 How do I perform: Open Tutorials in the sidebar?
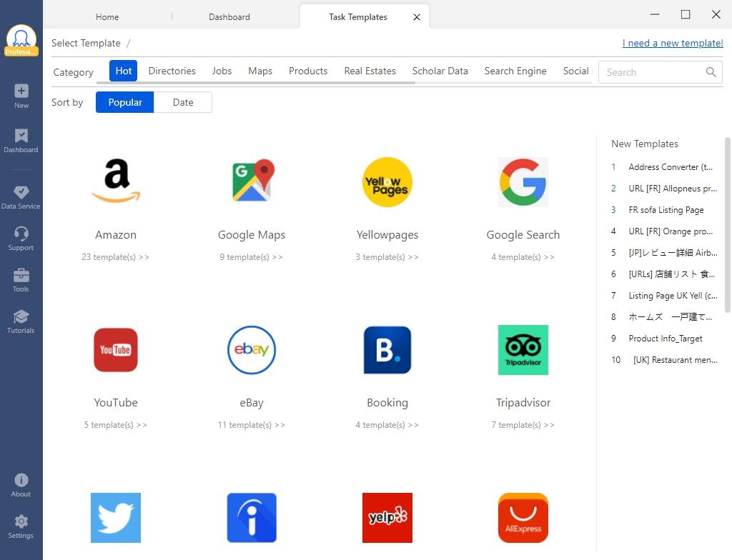point(21,321)
